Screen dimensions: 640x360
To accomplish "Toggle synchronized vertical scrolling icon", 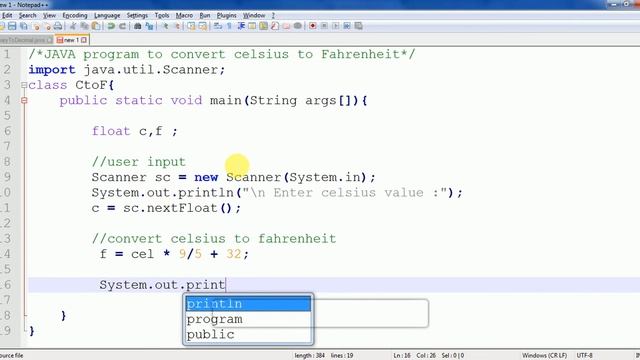I will (x=191, y=26).
